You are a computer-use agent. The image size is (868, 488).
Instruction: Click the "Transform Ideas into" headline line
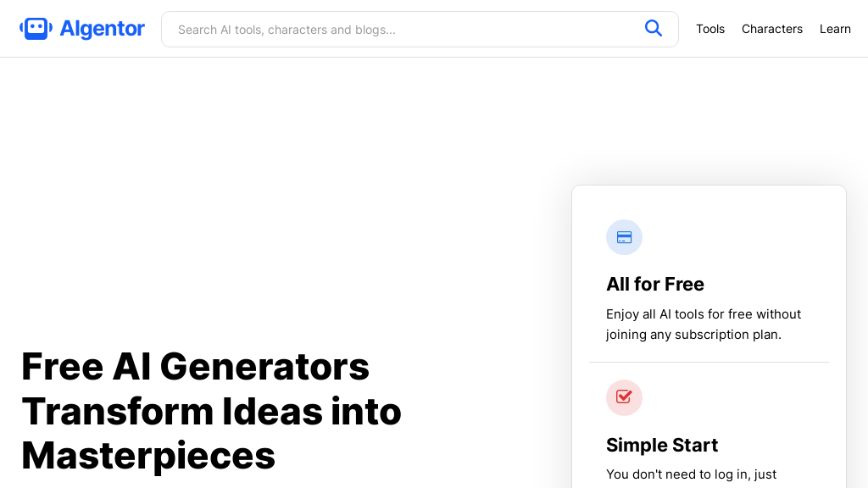[x=211, y=411]
